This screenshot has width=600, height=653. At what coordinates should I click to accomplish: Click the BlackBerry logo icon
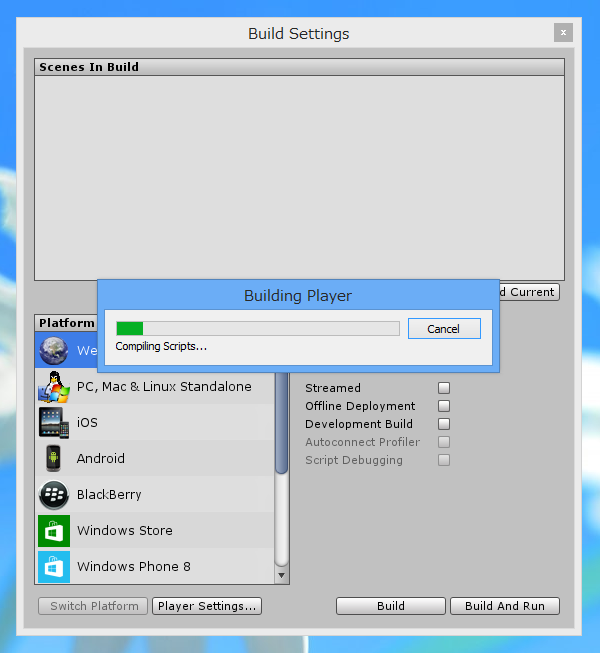[54, 495]
